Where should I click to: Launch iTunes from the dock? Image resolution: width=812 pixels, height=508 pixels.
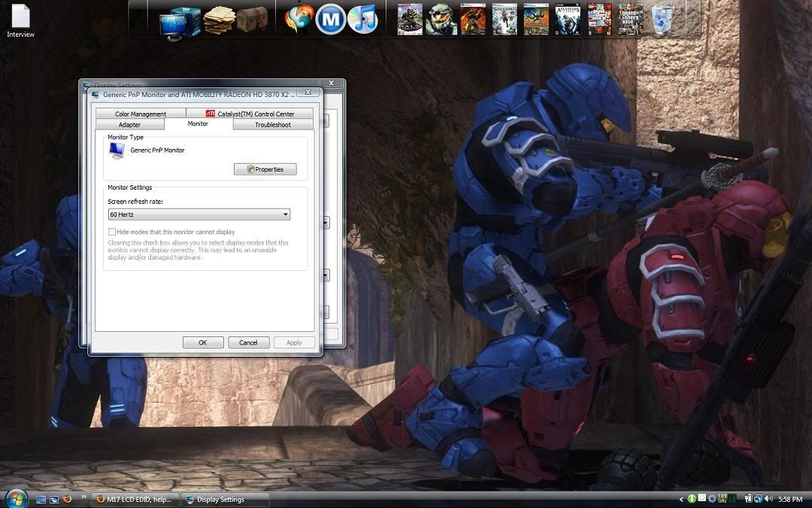click(362, 20)
